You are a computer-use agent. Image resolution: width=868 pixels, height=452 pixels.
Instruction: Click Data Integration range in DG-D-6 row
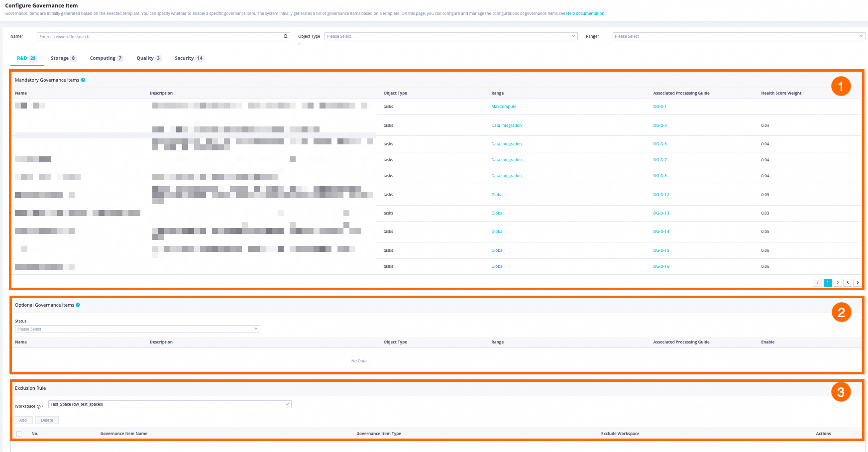click(506, 144)
